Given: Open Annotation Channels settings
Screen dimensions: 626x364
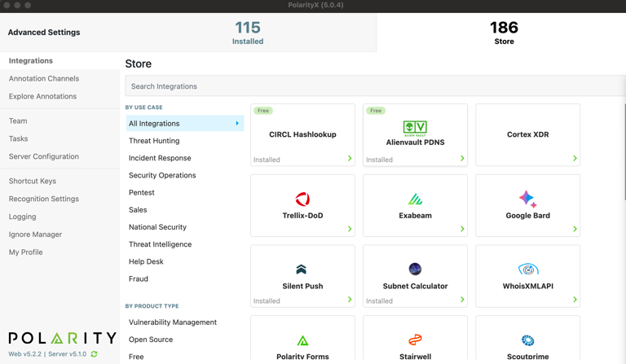Looking at the screenshot, I should [x=44, y=78].
